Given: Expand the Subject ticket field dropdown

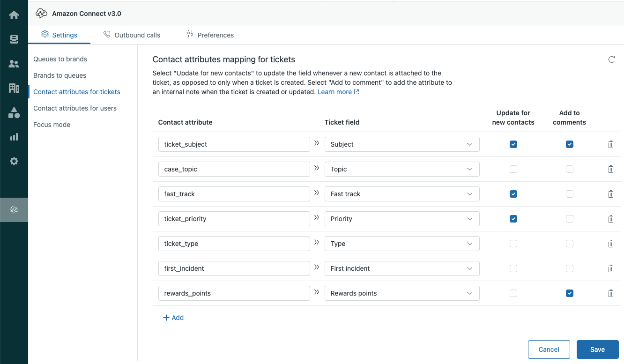Looking at the screenshot, I should point(401,144).
